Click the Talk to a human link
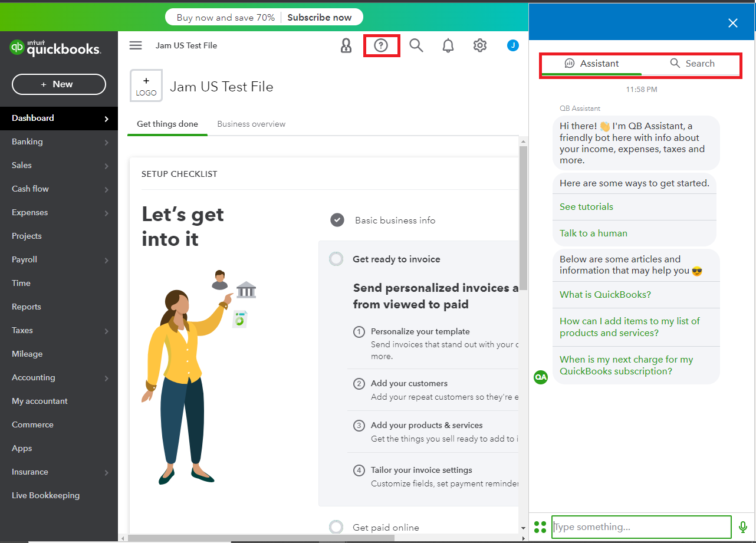The height and width of the screenshot is (543, 756). coord(593,233)
